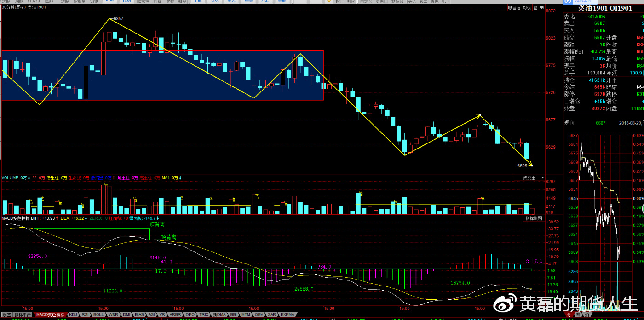Image resolution: width=644 pixels, height=320 pixels.
Task: Switch to the ARBR indicator tab
Action: tap(176, 314)
